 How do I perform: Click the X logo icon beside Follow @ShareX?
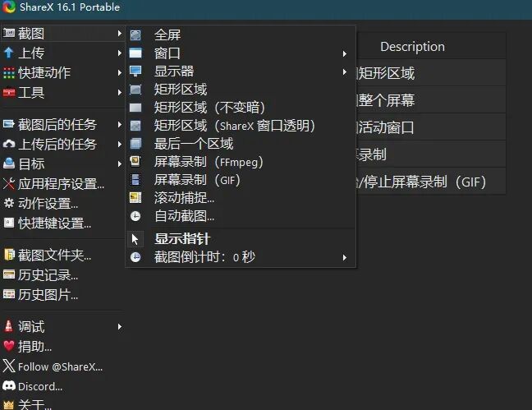tap(9, 366)
